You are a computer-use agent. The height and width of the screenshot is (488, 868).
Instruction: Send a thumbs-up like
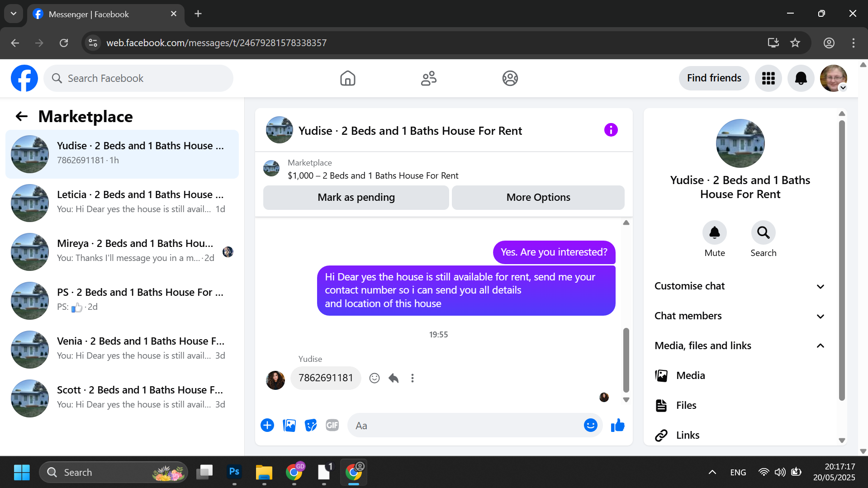pyautogui.click(x=617, y=425)
